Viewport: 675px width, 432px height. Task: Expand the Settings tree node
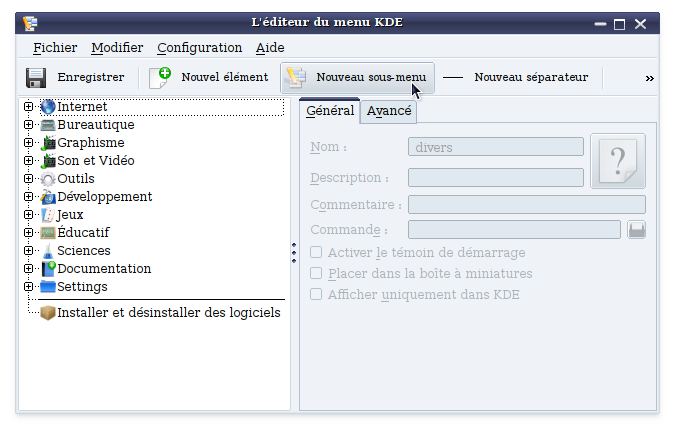pos(28,287)
